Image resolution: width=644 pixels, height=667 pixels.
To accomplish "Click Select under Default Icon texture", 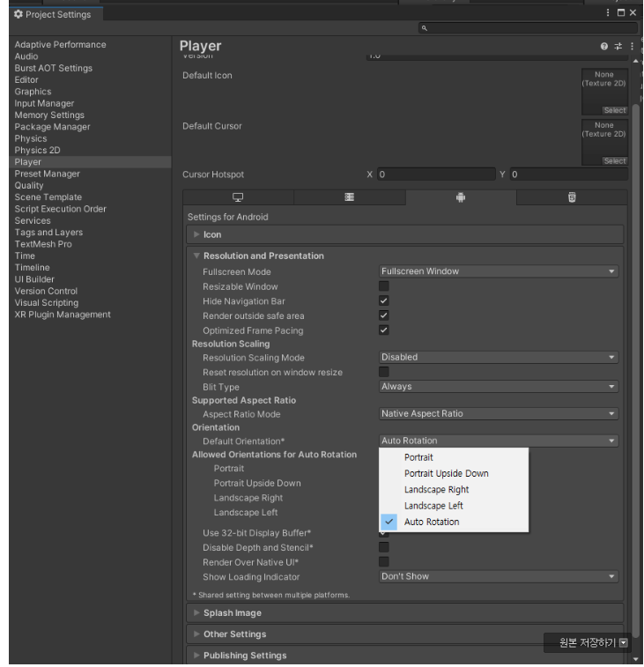I will (615, 111).
